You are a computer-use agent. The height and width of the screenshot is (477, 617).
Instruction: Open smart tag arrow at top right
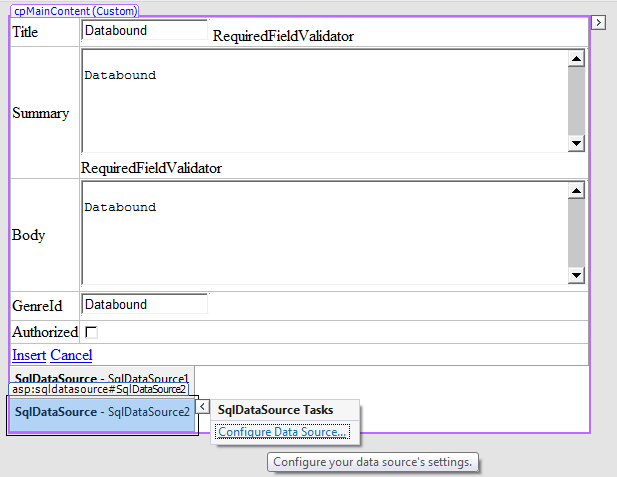(598, 21)
